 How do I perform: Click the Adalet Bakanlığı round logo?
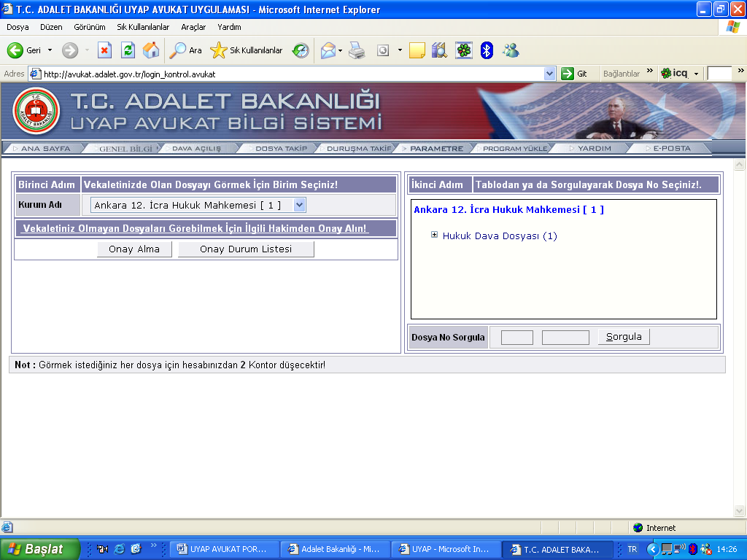click(36, 111)
